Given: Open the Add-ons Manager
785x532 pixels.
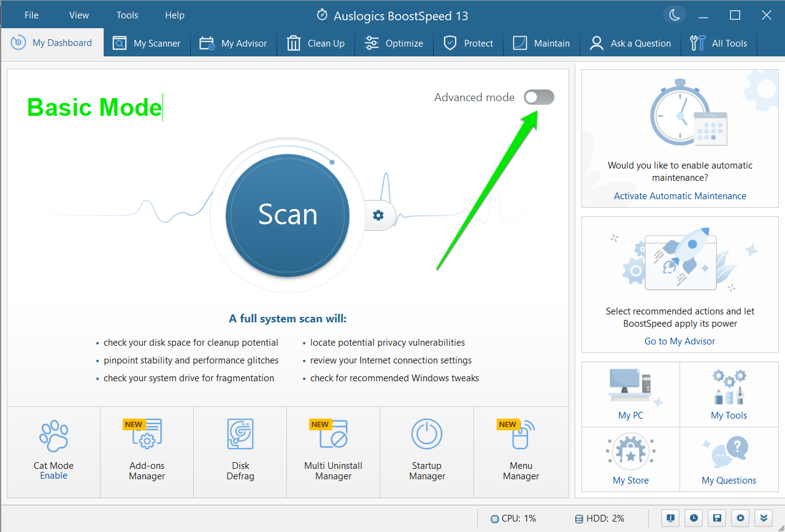Looking at the screenshot, I should (147, 450).
